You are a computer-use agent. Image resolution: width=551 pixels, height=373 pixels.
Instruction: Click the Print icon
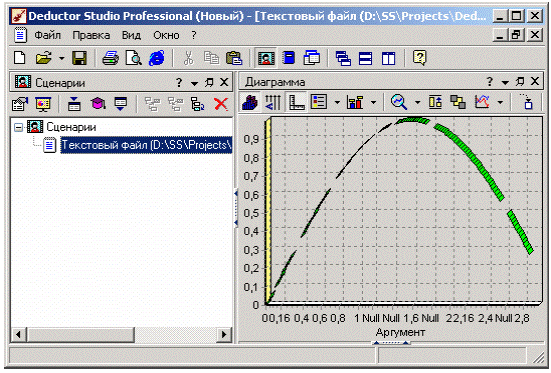110,58
